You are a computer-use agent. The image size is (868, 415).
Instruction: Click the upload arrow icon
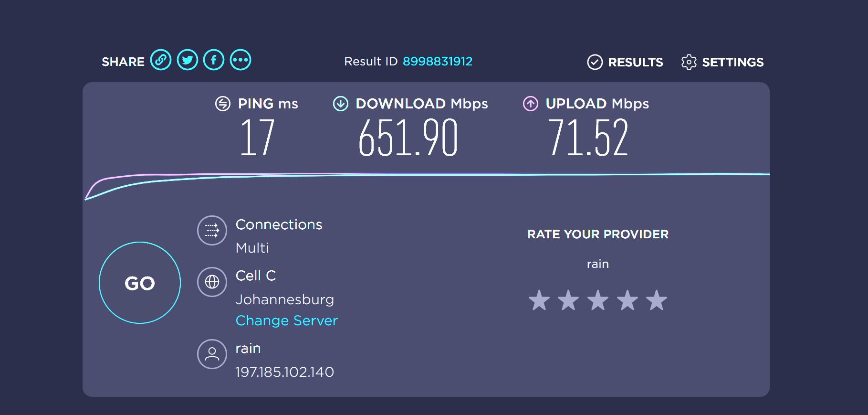531,104
